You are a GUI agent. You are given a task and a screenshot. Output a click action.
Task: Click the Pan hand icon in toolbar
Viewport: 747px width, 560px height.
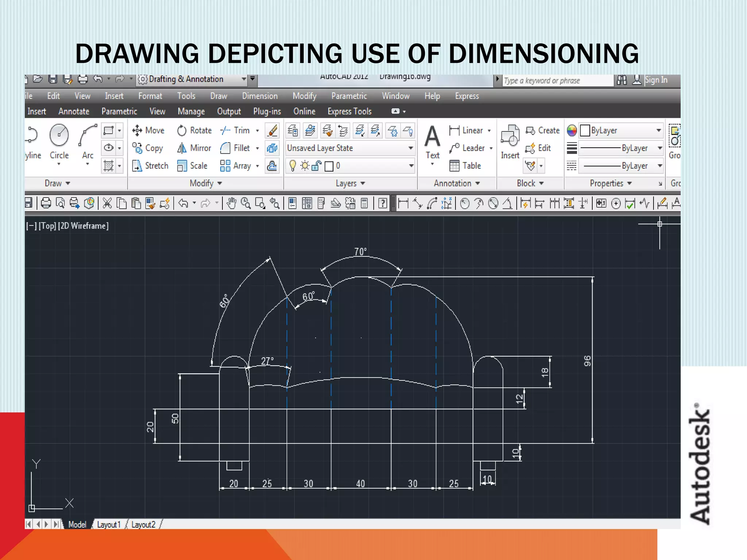pyautogui.click(x=231, y=203)
